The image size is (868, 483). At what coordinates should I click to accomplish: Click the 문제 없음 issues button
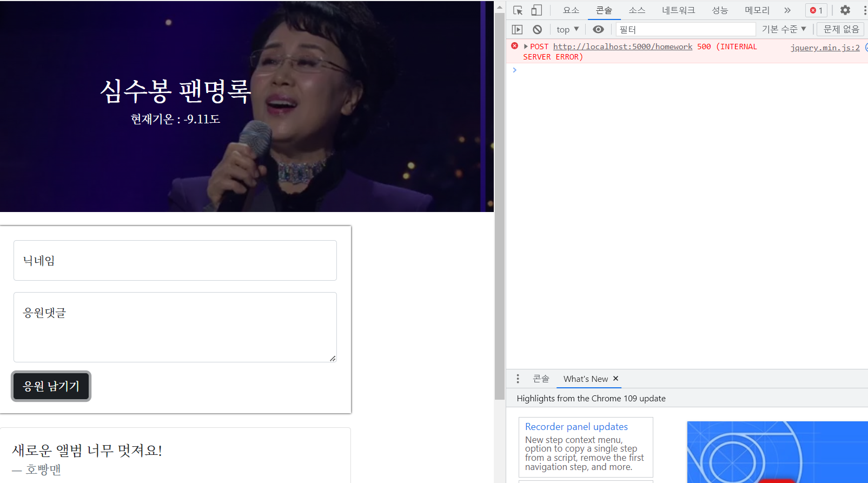(841, 29)
